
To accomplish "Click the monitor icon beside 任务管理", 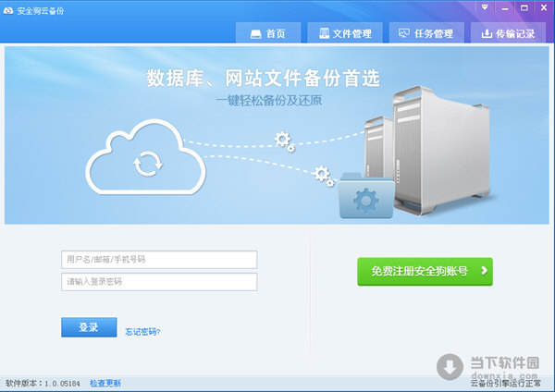I will (x=404, y=33).
